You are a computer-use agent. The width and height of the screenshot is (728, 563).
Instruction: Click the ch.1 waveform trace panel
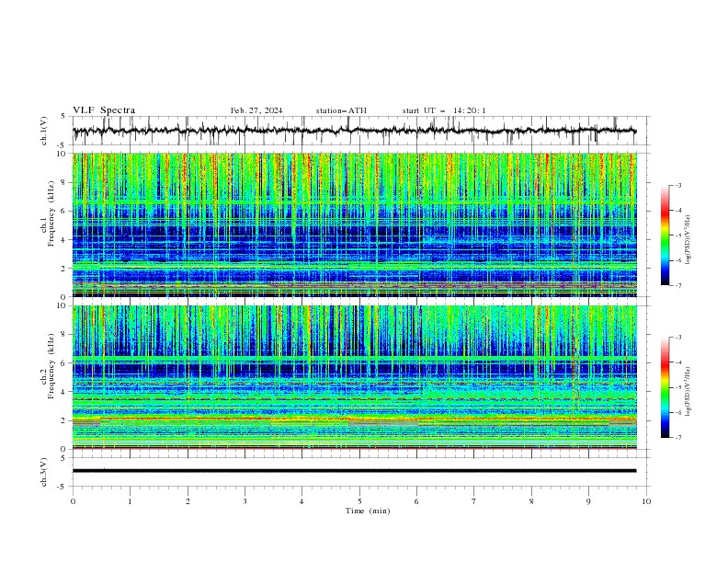tap(360, 131)
